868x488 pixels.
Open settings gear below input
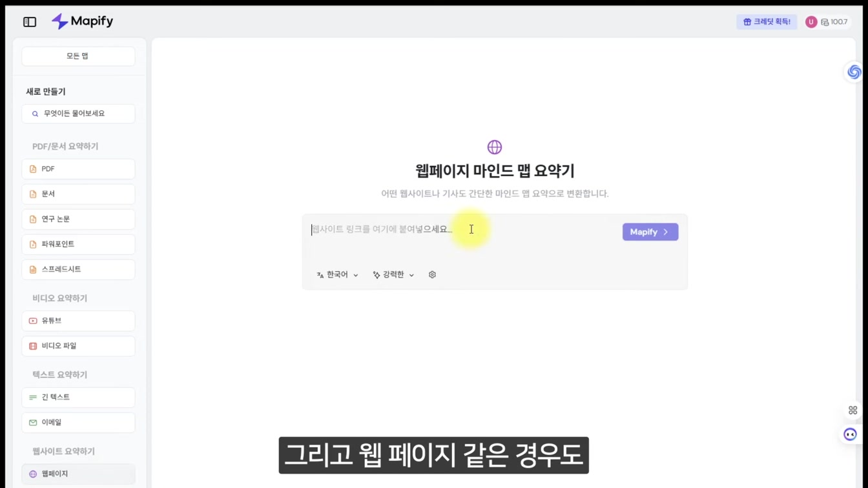tap(432, 275)
